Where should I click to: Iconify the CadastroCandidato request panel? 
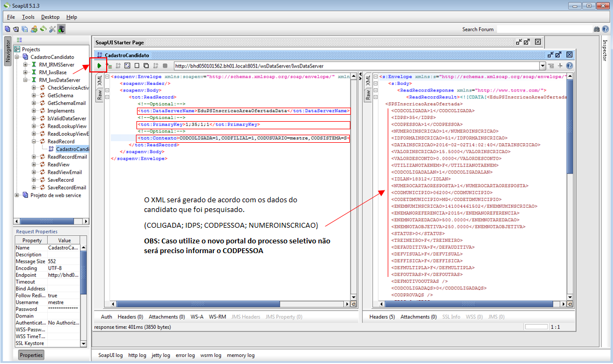550,55
